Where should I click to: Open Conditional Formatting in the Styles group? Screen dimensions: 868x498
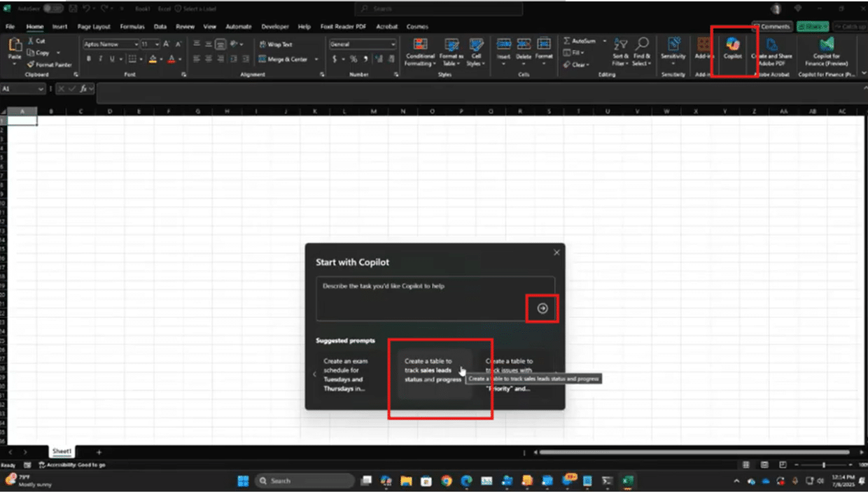pos(420,50)
